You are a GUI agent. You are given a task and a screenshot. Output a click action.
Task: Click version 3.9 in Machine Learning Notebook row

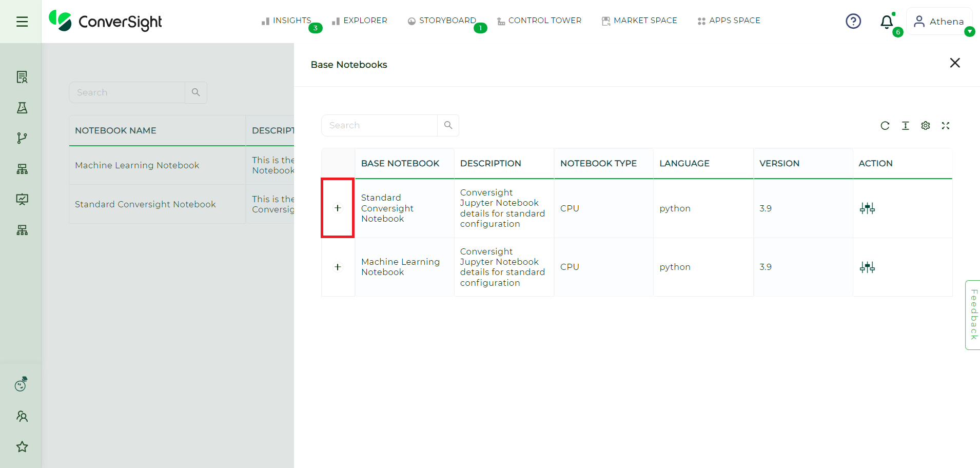(766, 267)
